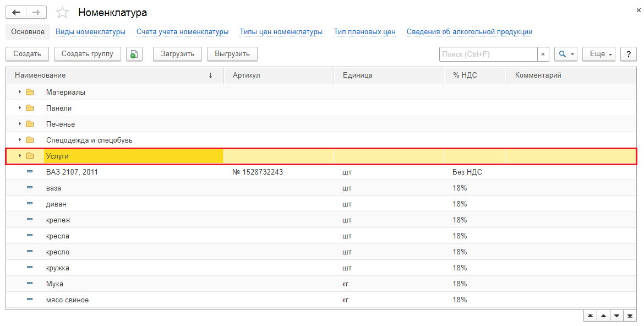Clear the search field with the X icon
Screen dimensions: 644x326
(543, 54)
